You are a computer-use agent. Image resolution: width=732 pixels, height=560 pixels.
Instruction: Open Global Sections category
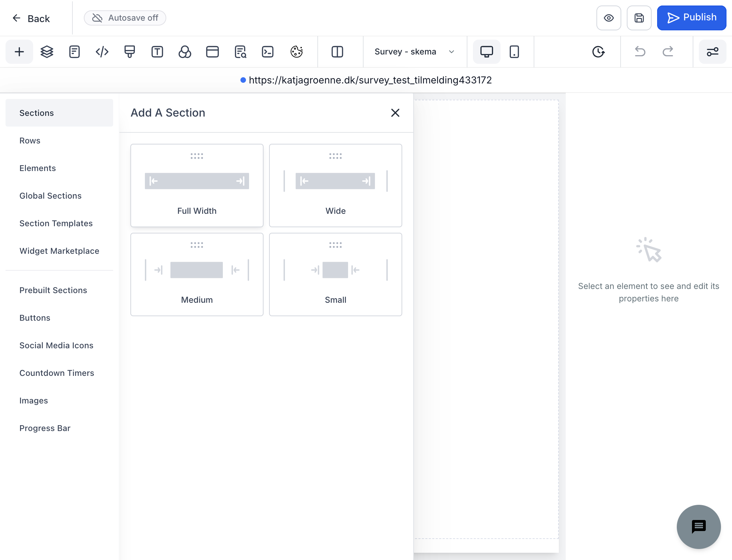59,196
